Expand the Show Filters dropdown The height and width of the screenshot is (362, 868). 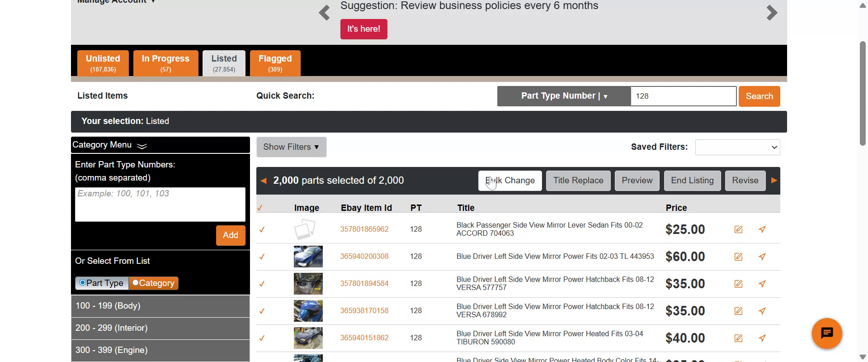point(291,147)
